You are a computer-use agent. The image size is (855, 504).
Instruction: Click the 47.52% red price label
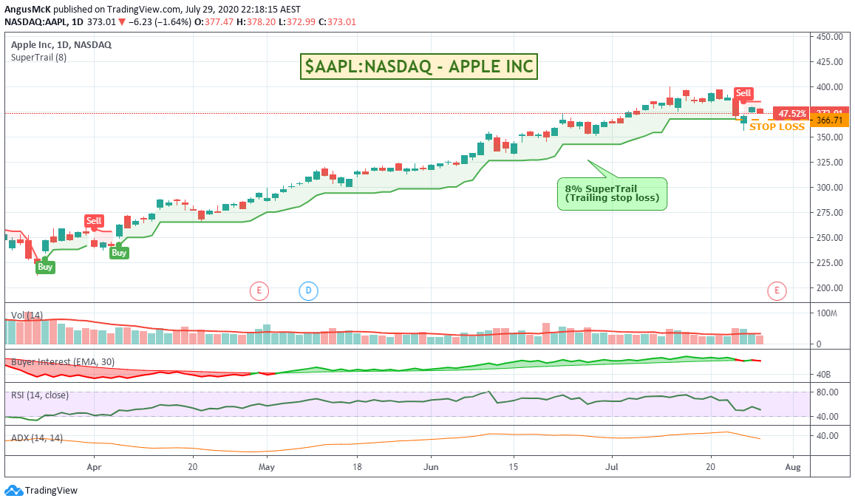coord(791,114)
